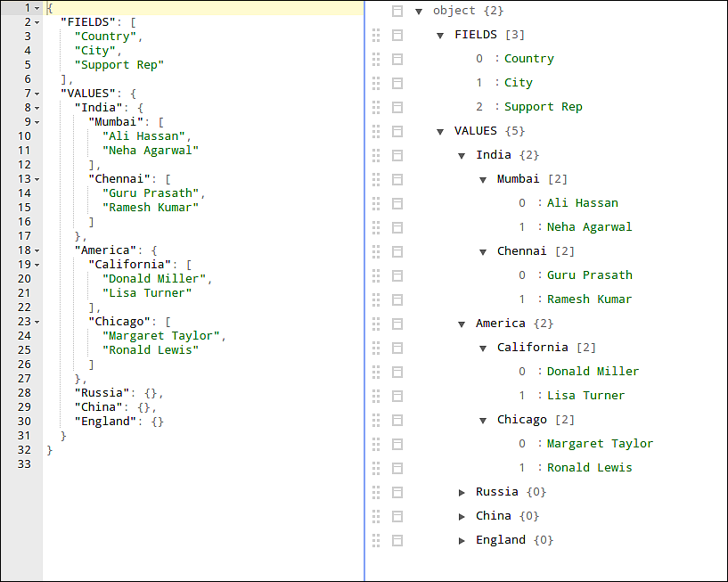Open the context menu for the Russia node
The width and height of the screenshot is (728, 582).
click(397, 491)
